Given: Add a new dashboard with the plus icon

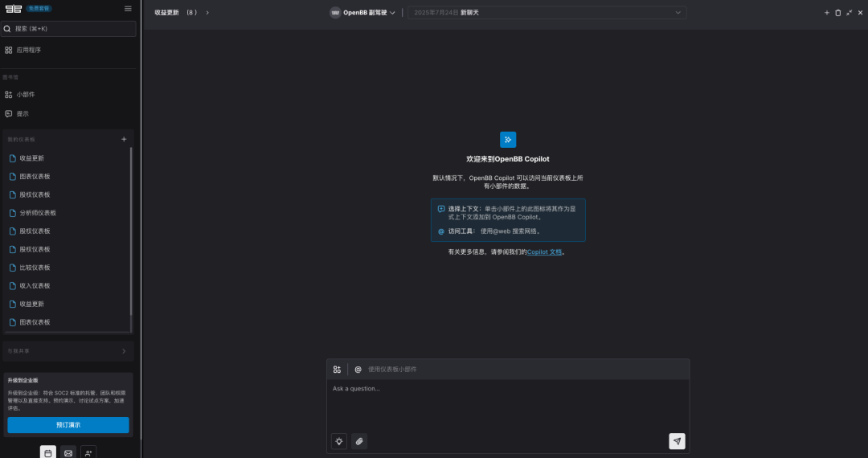Looking at the screenshot, I should point(124,139).
